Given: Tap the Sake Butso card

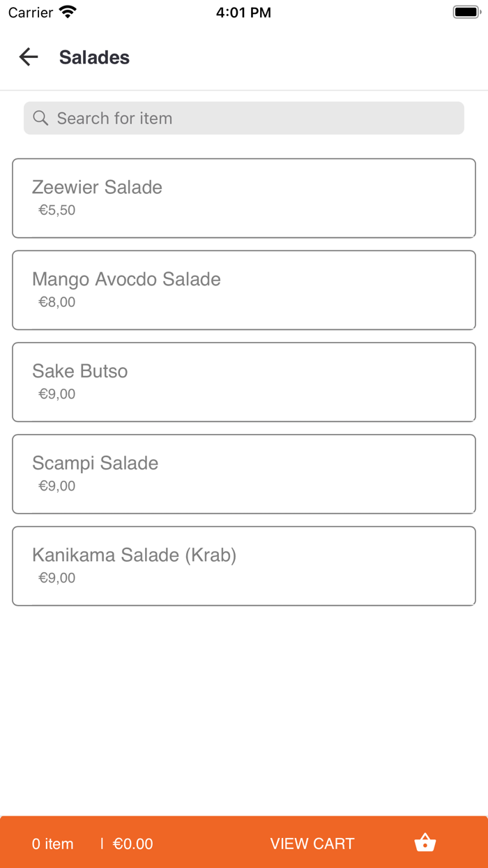Looking at the screenshot, I should [243, 382].
